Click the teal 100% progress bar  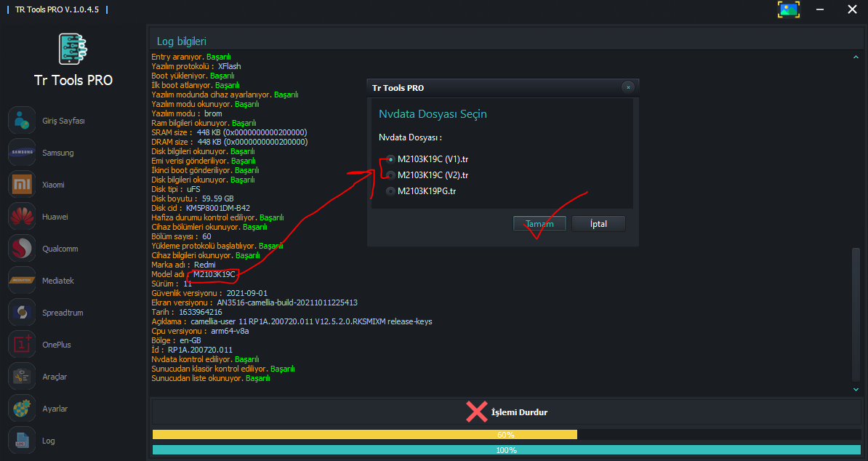tap(507, 451)
